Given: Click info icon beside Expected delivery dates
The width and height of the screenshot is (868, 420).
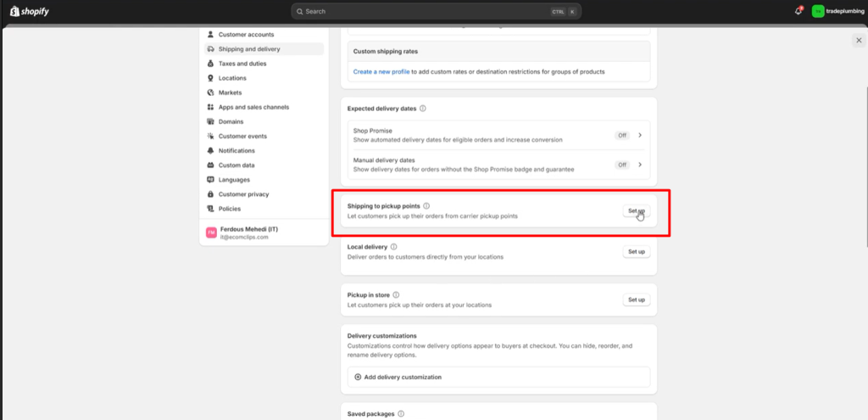Looking at the screenshot, I should coord(422,109).
